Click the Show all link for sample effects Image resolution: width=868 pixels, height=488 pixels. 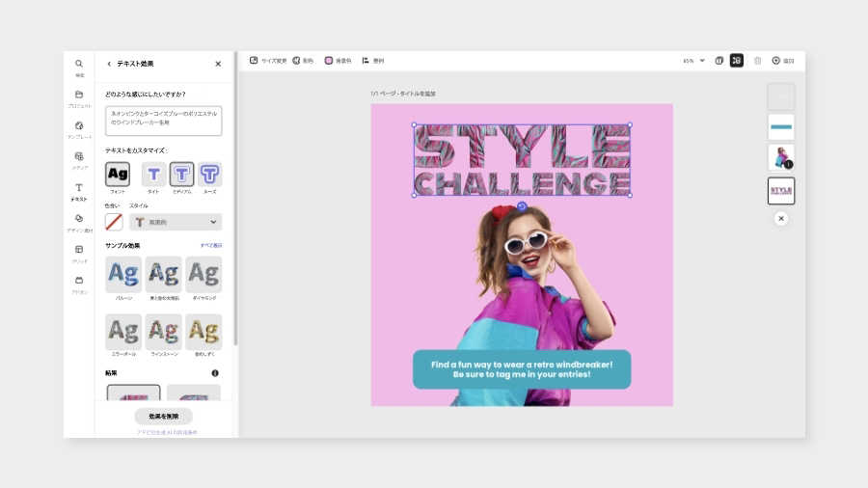pyautogui.click(x=210, y=246)
